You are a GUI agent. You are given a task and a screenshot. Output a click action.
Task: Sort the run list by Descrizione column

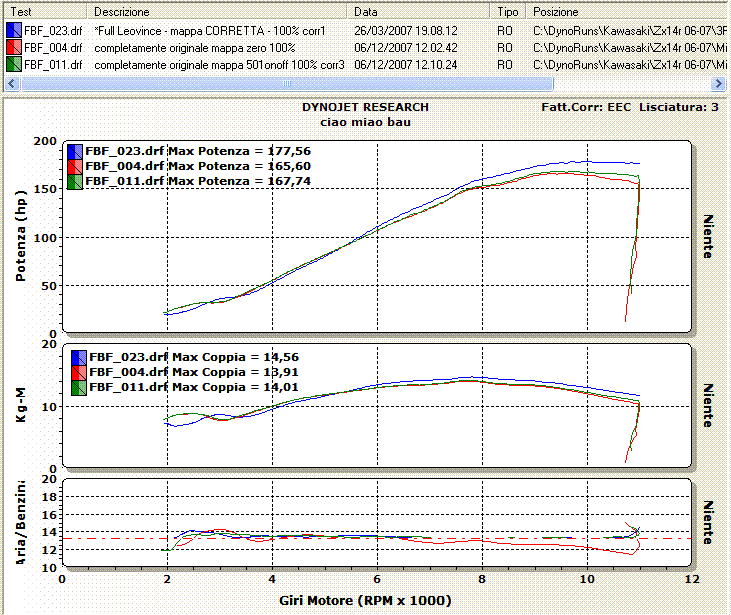[x=220, y=12]
